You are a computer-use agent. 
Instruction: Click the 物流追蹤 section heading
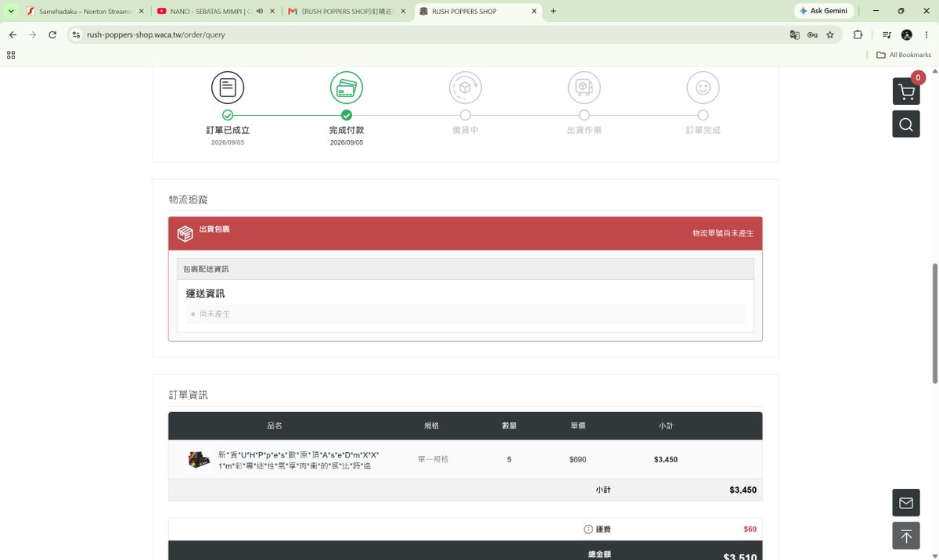tap(189, 199)
